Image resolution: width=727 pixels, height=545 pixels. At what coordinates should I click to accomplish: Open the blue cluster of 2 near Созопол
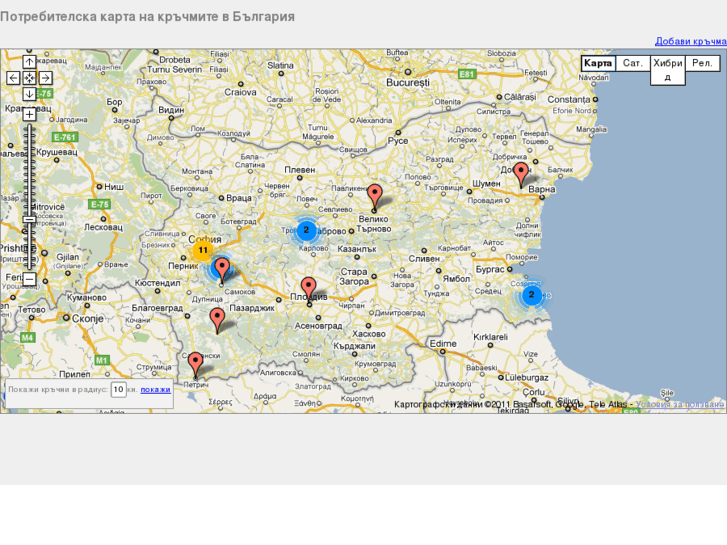[531, 295]
